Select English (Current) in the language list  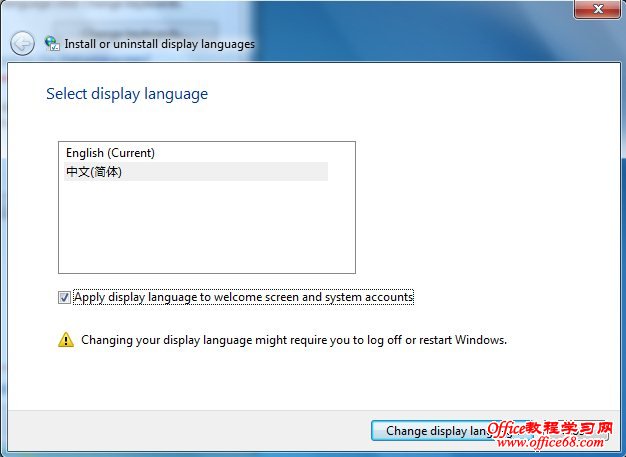coord(196,153)
